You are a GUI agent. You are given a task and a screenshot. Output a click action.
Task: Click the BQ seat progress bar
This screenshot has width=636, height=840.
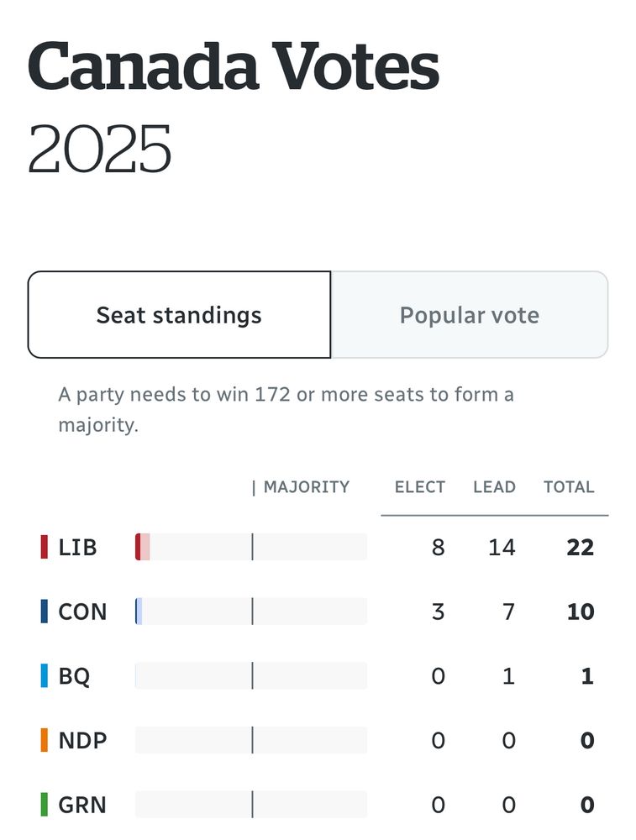coord(251,675)
